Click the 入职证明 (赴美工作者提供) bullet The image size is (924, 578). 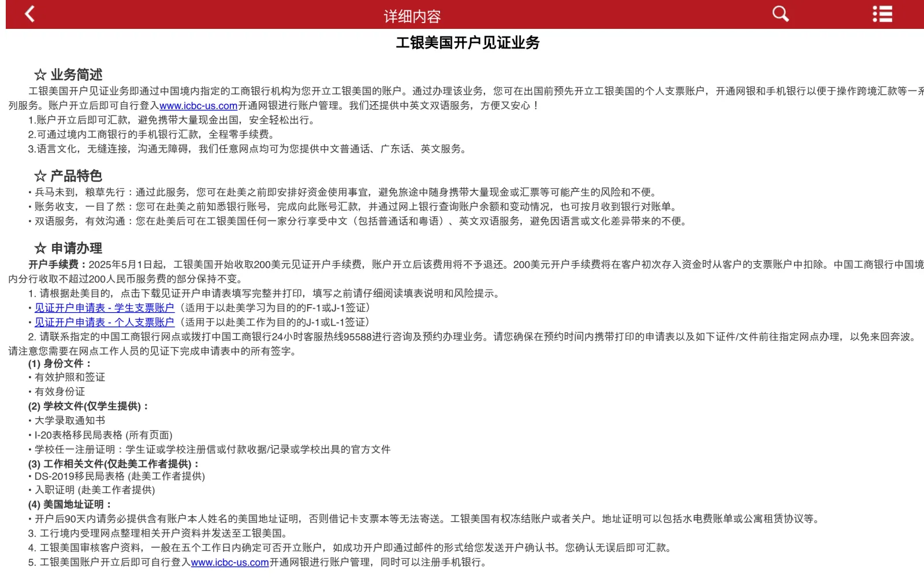click(92, 490)
